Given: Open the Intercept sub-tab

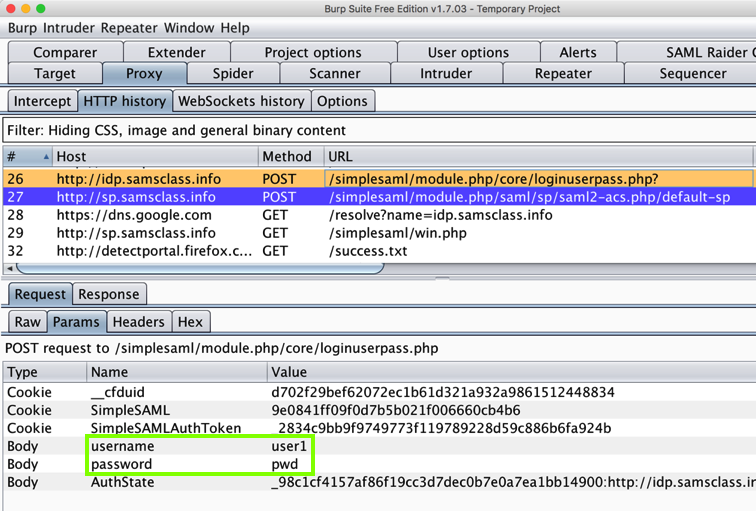Looking at the screenshot, I should click(x=42, y=101).
